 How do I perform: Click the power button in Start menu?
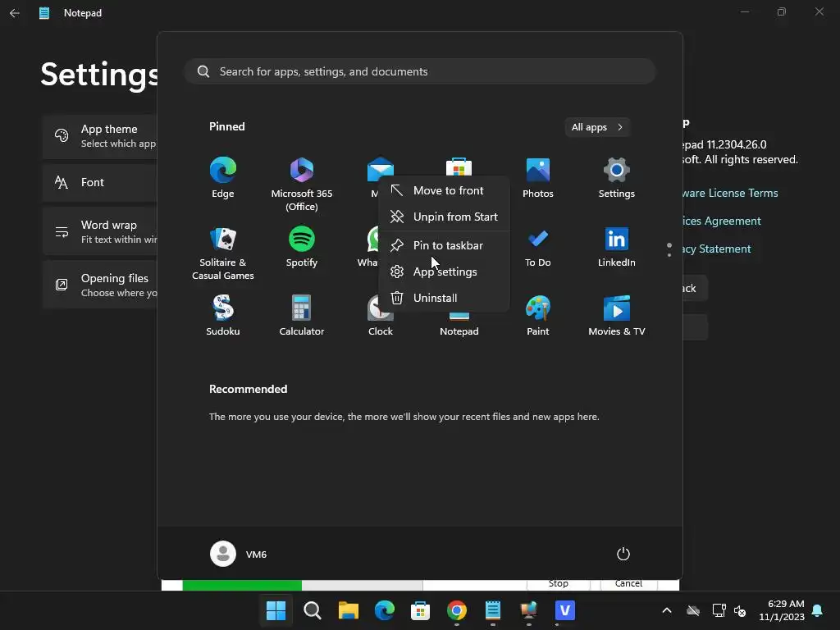[x=623, y=554]
